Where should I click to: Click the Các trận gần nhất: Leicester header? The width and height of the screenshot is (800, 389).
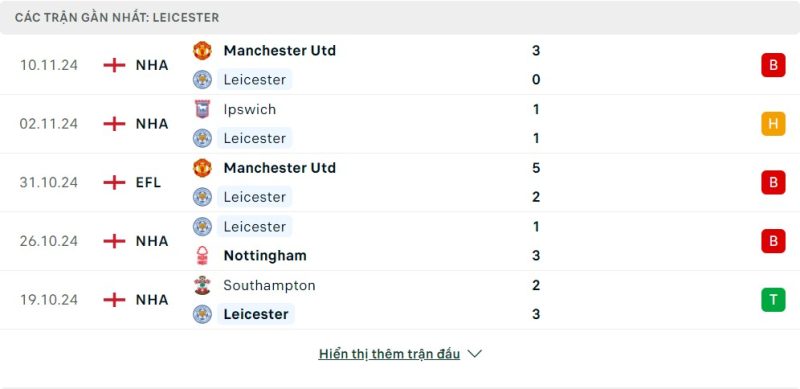117,17
